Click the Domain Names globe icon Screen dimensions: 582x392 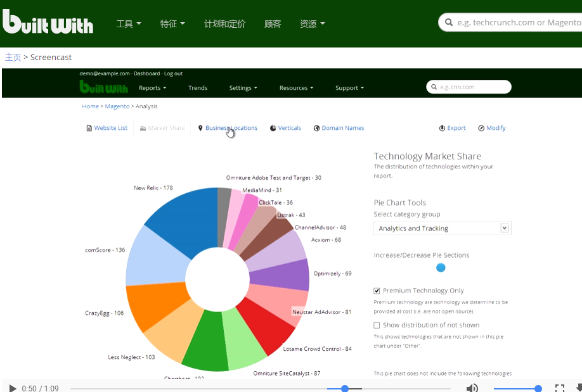coord(316,128)
